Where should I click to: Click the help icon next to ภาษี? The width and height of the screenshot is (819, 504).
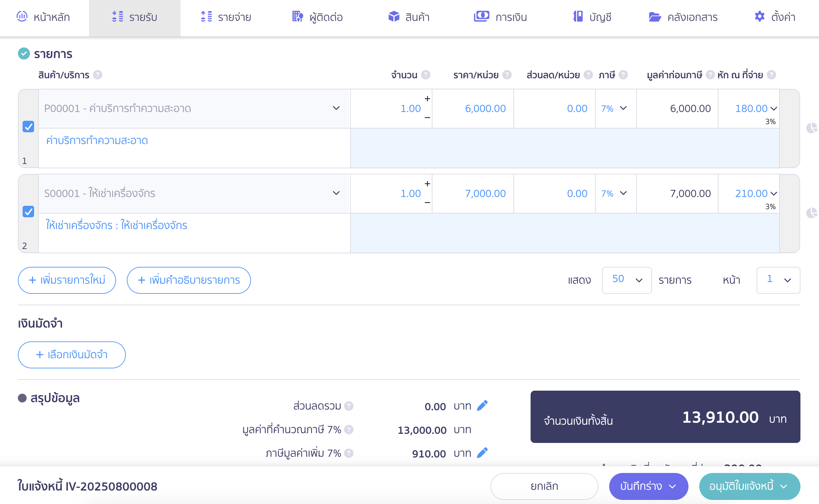623,75
